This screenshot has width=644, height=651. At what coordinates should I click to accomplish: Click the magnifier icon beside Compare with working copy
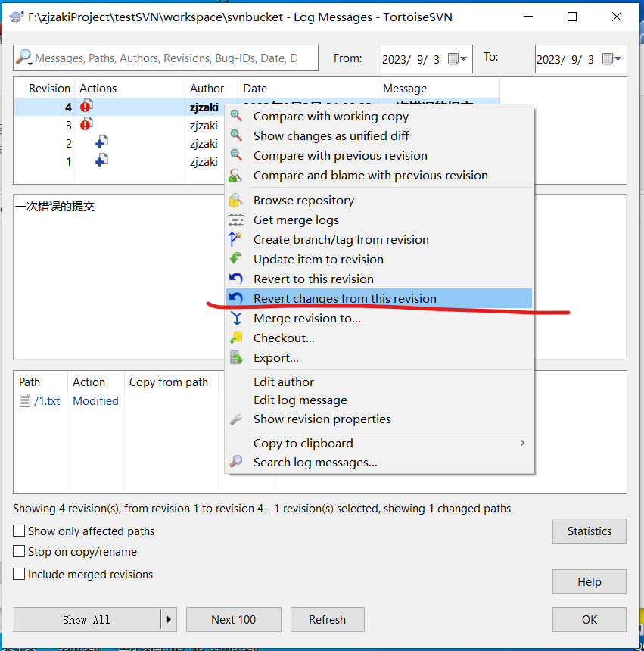236,115
